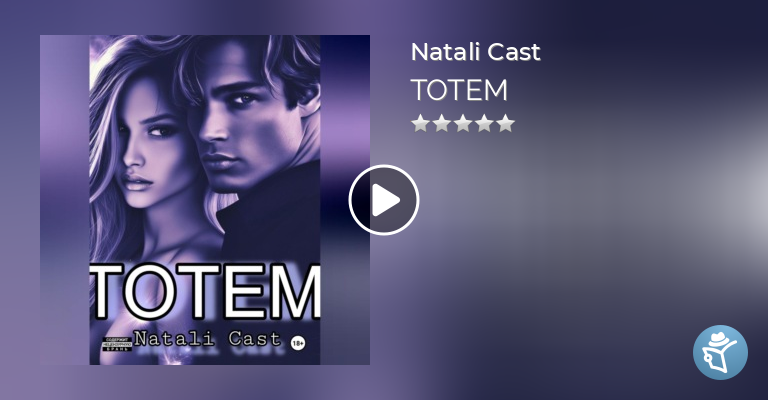Image resolution: width=768 pixels, height=400 pixels.
Task: Open the bookmate reader logo icon
Action: (720, 352)
